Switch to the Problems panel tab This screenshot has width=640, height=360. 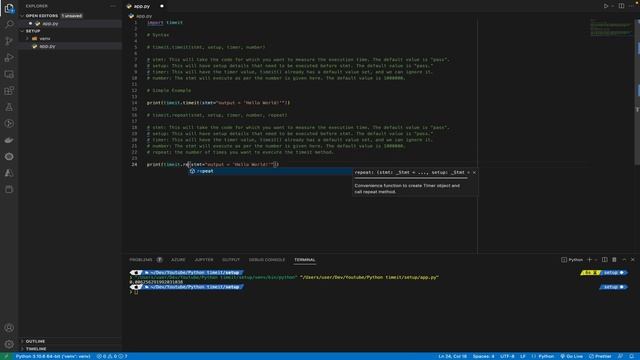[x=141, y=260]
